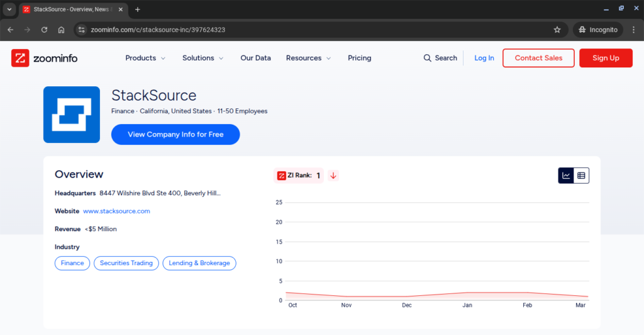Click the ZI Rank badge
Image resolution: width=644 pixels, height=335 pixels.
point(299,176)
